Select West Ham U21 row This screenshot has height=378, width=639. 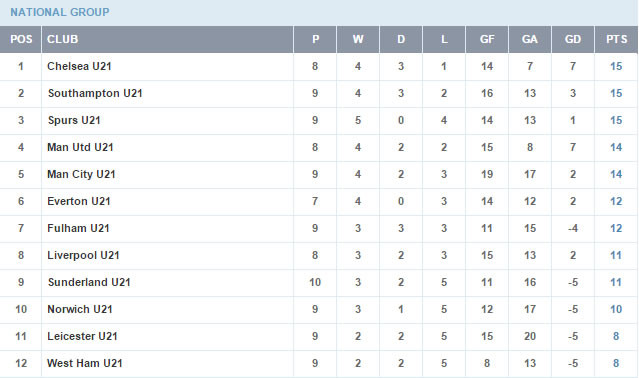point(319,363)
